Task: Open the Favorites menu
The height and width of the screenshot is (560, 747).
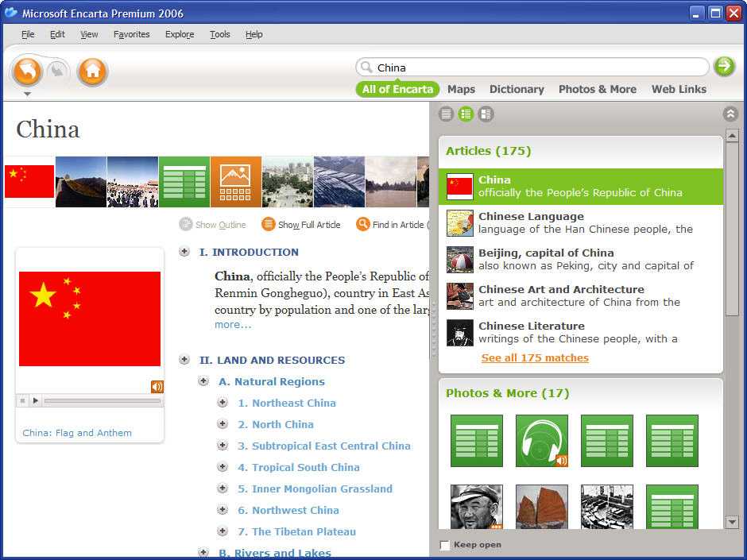Action: 131,34
